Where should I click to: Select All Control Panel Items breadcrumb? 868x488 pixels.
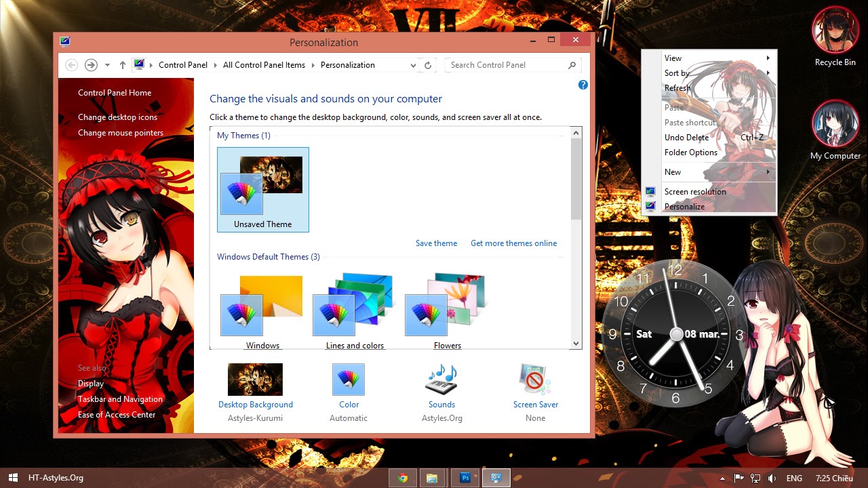pos(264,65)
